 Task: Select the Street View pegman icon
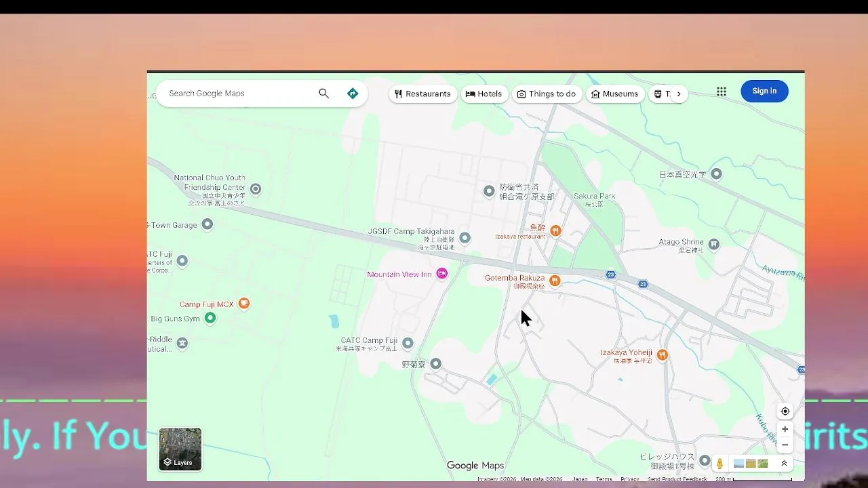720,464
